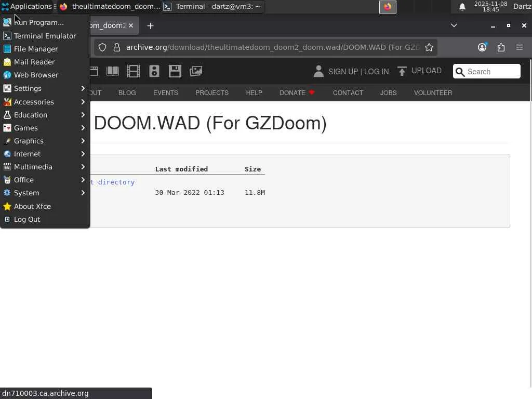The image size is (532, 399).
Task: Open the Archive Software floppy icon
Action: tap(175, 71)
